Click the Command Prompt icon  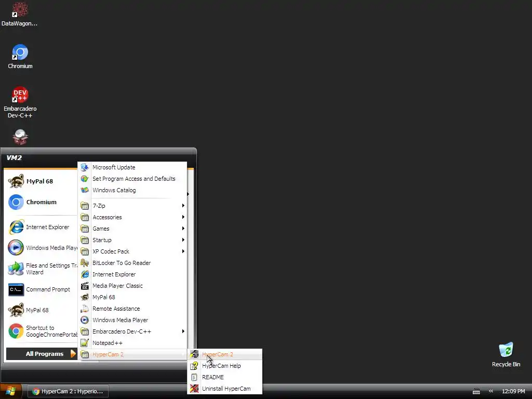click(16, 289)
